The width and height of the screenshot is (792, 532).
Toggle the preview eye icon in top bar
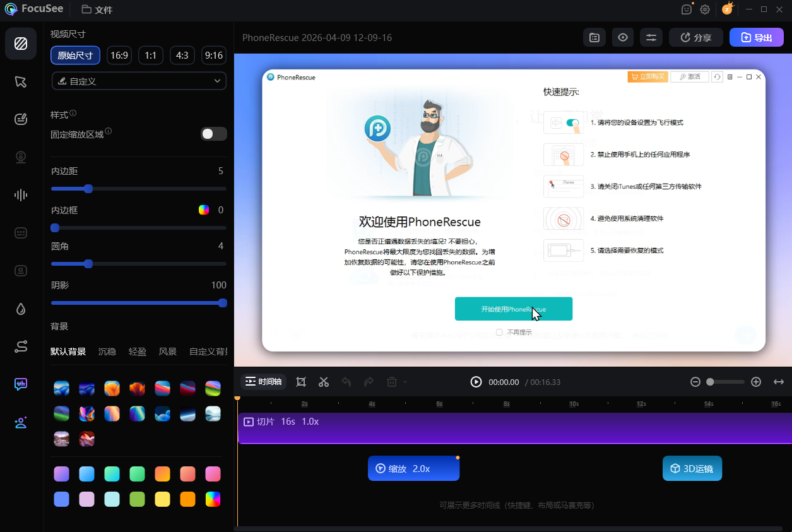tap(623, 38)
